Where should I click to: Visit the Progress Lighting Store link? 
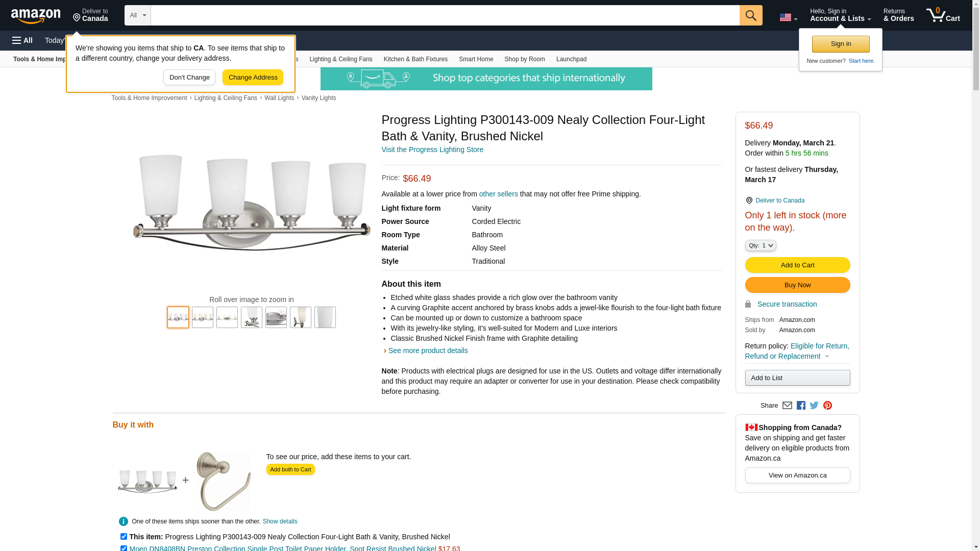[x=432, y=149]
